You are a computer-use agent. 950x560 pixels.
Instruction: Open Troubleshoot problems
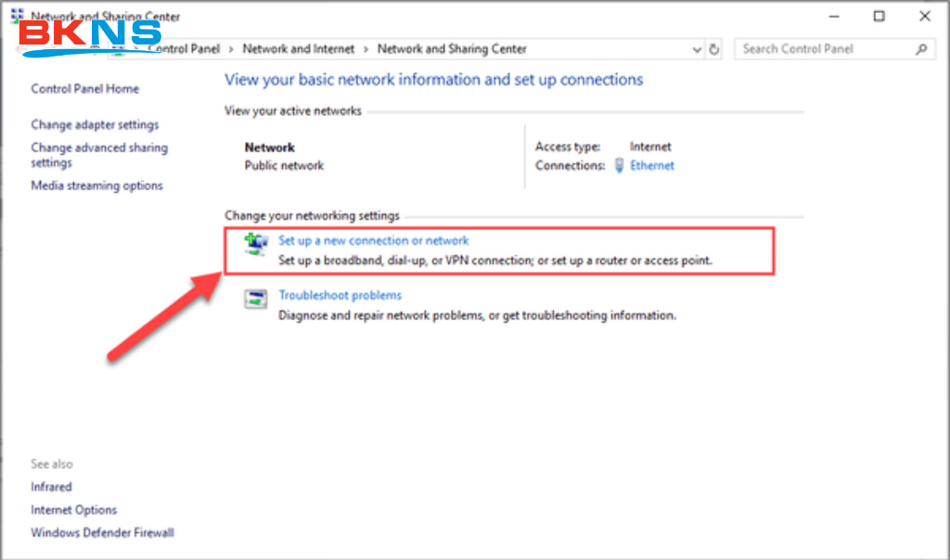(x=340, y=295)
